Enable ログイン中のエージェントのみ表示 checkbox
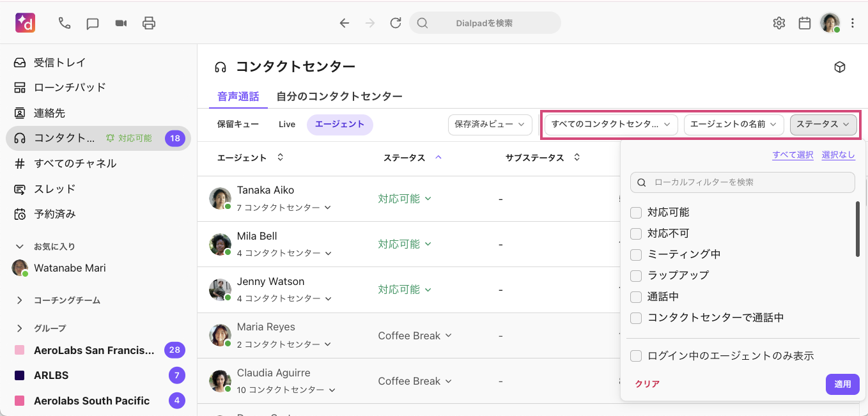Viewport: 868px width, 416px height. tap(636, 356)
